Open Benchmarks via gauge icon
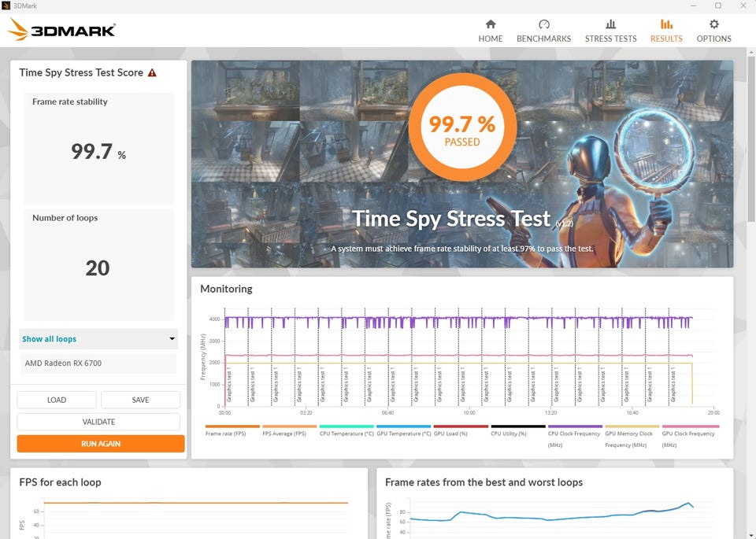This screenshot has height=539, width=756. 544,24
